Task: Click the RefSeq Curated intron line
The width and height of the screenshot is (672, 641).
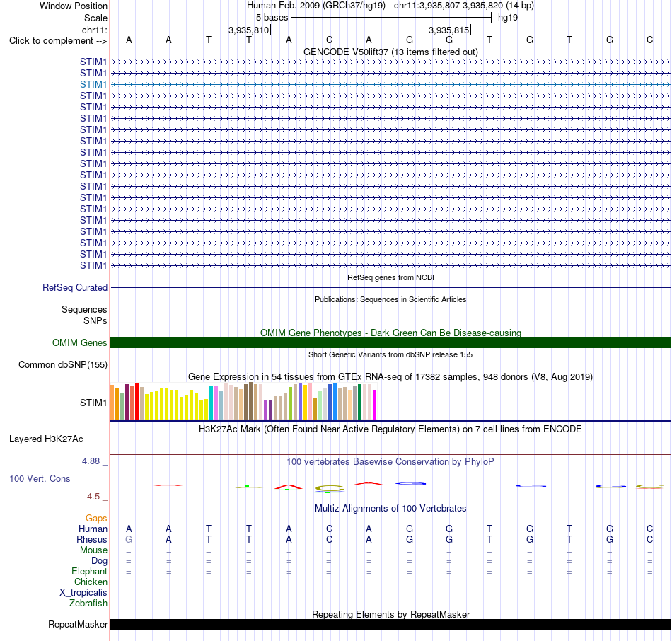Action: pos(390,288)
